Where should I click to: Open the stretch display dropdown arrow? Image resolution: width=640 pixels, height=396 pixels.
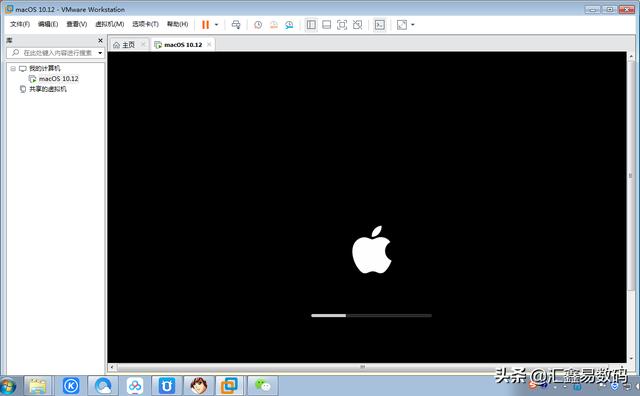point(413,25)
